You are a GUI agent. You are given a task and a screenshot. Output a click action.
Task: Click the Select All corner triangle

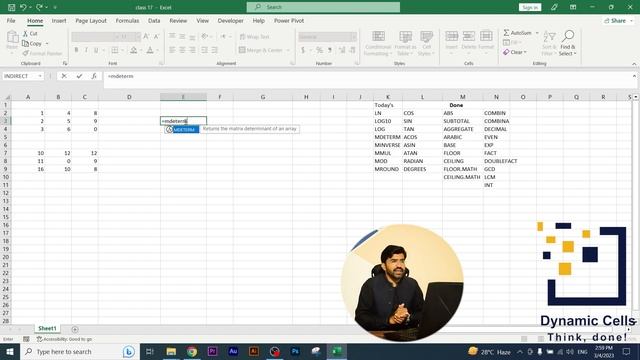click(7, 97)
